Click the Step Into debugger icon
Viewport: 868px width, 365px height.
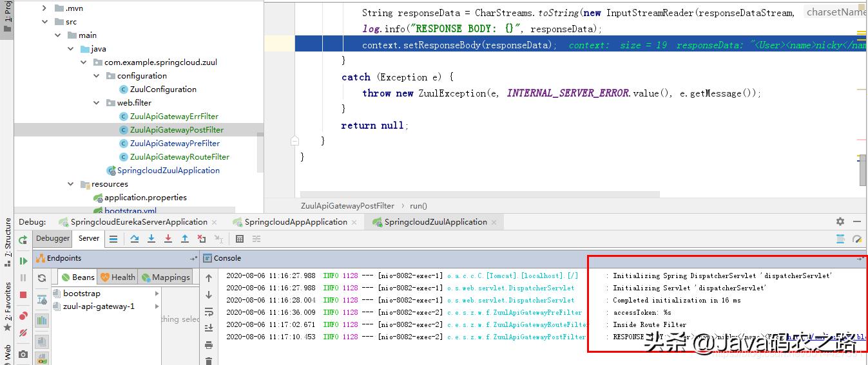click(x=151, y=239)
